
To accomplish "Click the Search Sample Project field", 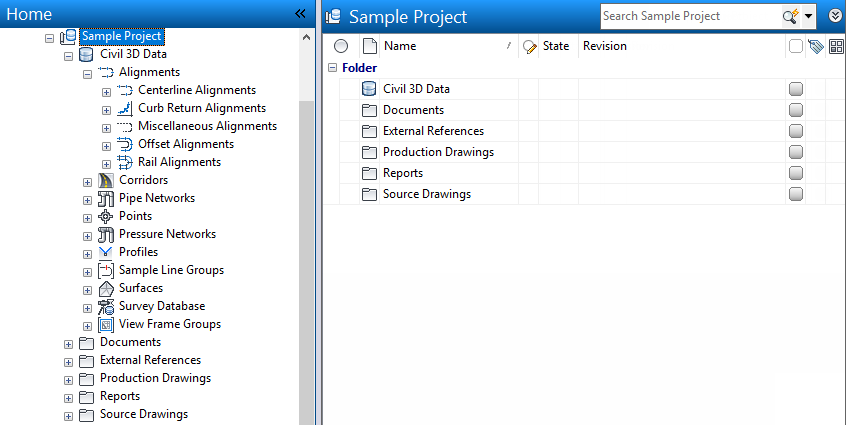I will tap(688, 16).
